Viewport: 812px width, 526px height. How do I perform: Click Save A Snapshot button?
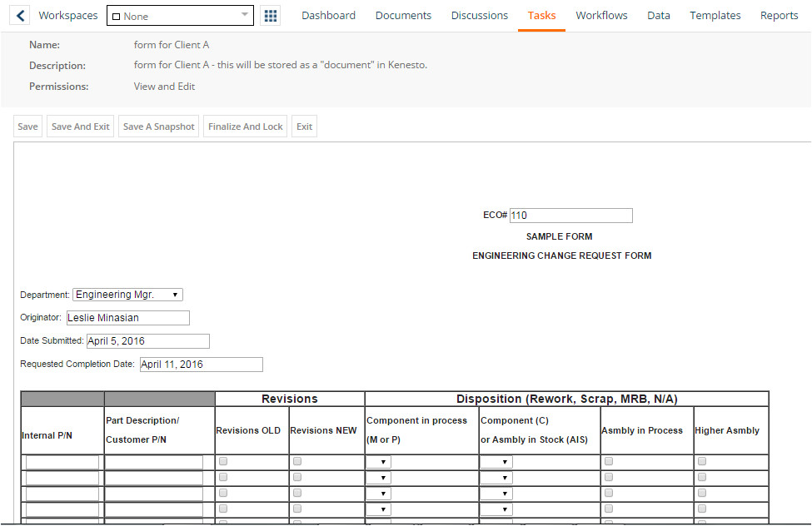pos(158,127)
